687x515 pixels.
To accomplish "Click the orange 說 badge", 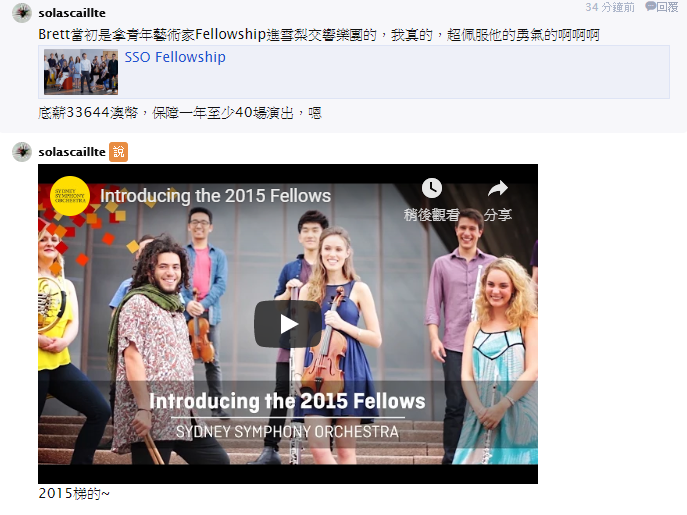I will (x=118, y=152).
